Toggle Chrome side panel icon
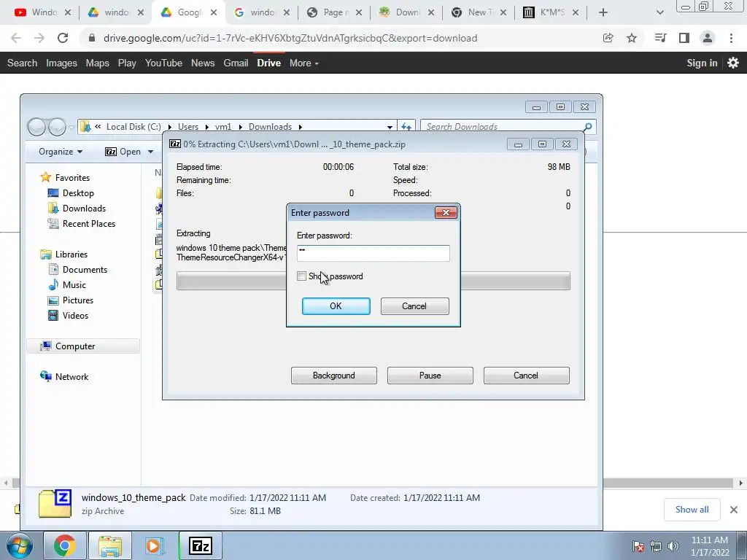The height and width of the screenshot is (560, 747). (684, 38)
